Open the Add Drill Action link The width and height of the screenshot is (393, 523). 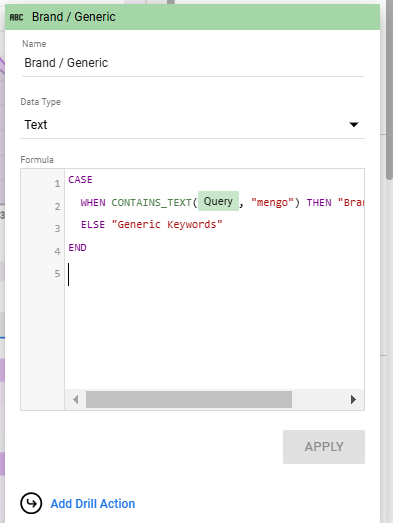pos(93,504)
